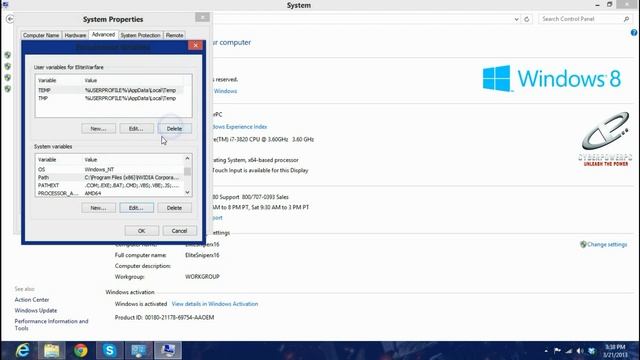Open Skype from the taskbar

click(x=109, y=351)
